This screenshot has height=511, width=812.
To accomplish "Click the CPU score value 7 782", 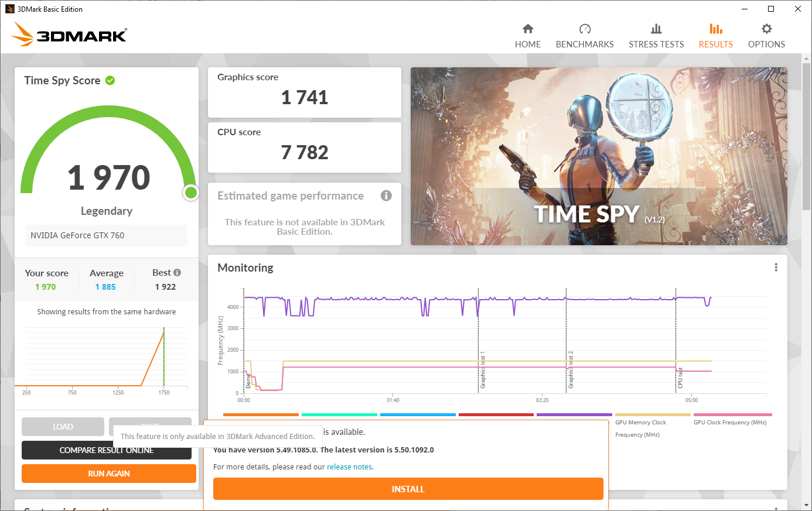I will [305, 152].
